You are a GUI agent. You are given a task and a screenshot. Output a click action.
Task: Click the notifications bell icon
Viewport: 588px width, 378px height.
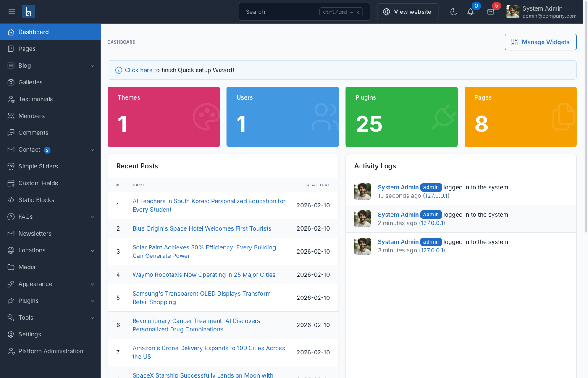pos(470,12)
